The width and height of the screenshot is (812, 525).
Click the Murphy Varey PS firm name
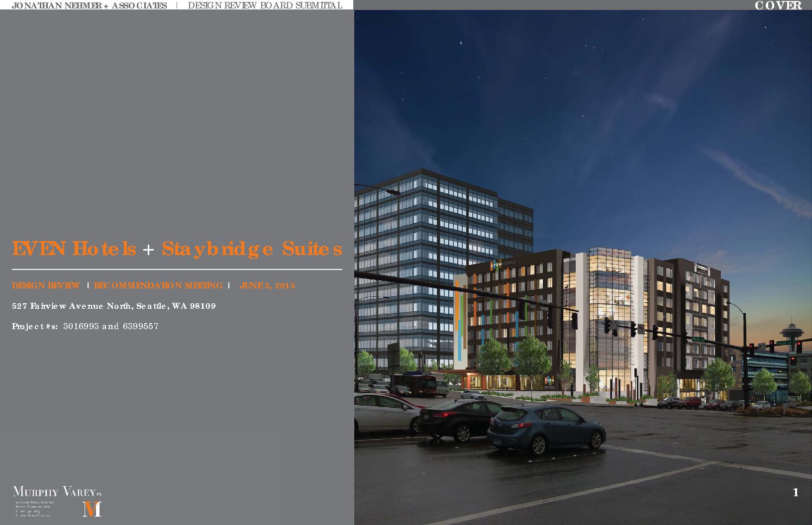(57, 492)
